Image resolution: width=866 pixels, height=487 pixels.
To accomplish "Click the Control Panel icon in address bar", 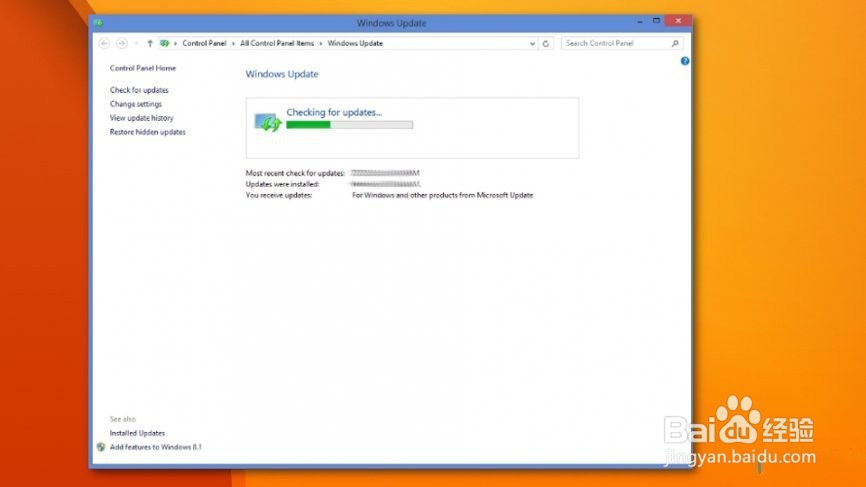I will coord(165,43).
